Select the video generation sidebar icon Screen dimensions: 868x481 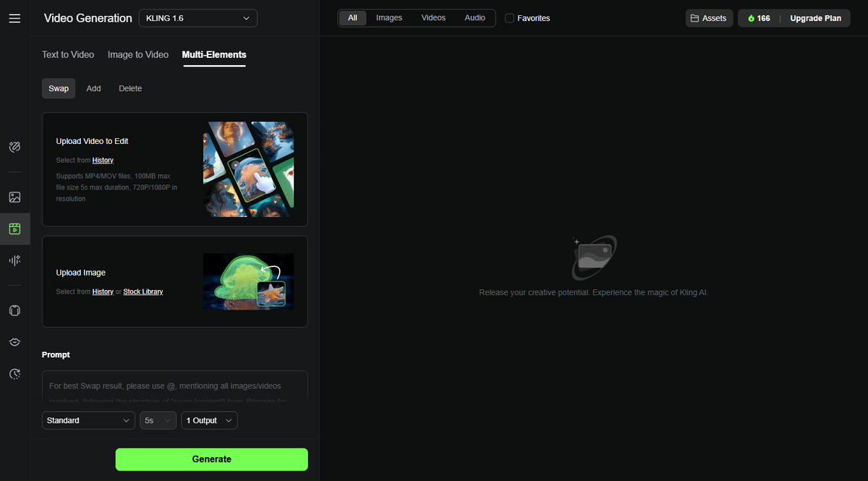click(x=14, y=229)
